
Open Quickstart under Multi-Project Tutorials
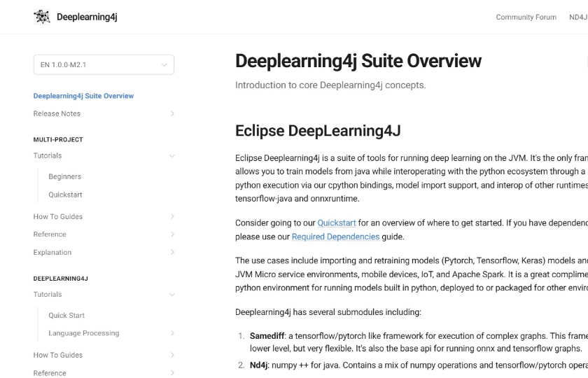[65, 195]
